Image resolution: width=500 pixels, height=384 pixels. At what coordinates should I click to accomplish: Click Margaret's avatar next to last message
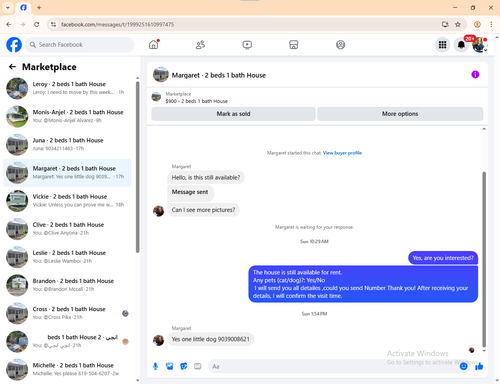click(158, 340)
